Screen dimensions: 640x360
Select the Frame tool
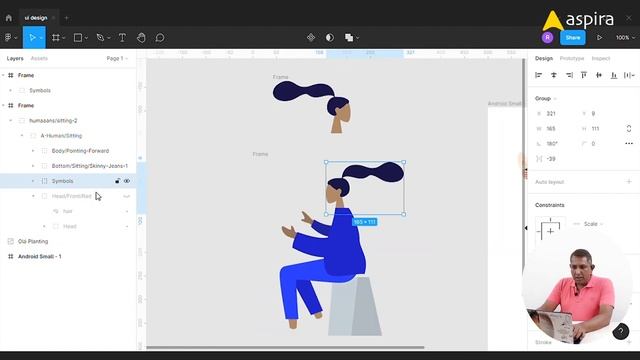click(x=56, y=38)
